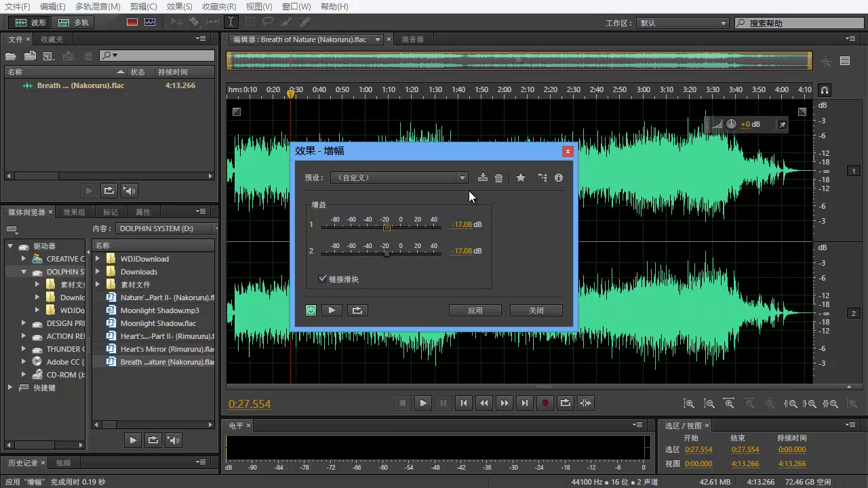Toggle loop playback in Files panel
This screenshot has width=868, height=488.
click(x=108, y=191)
